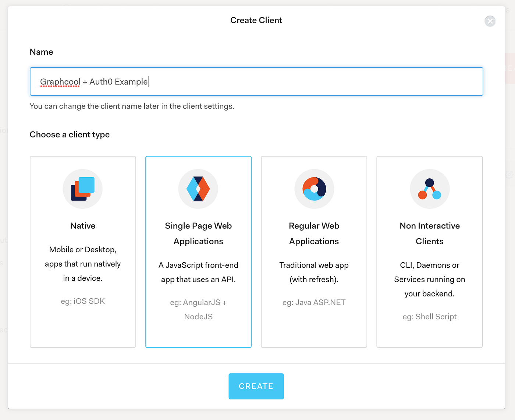515x420 pixels.
Task: Close the Create Client dialog
Action: click(490, 21)
